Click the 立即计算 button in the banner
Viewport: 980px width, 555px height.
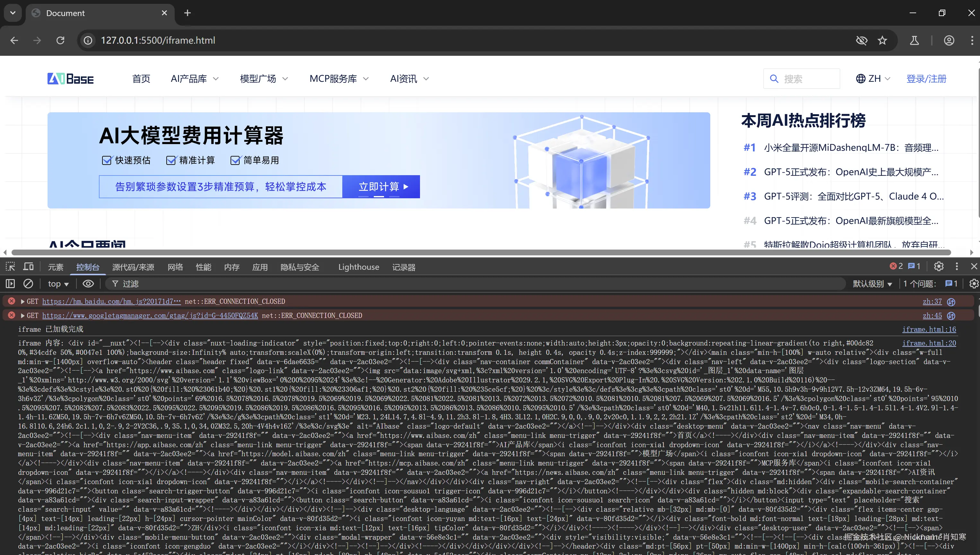(381, 187)
